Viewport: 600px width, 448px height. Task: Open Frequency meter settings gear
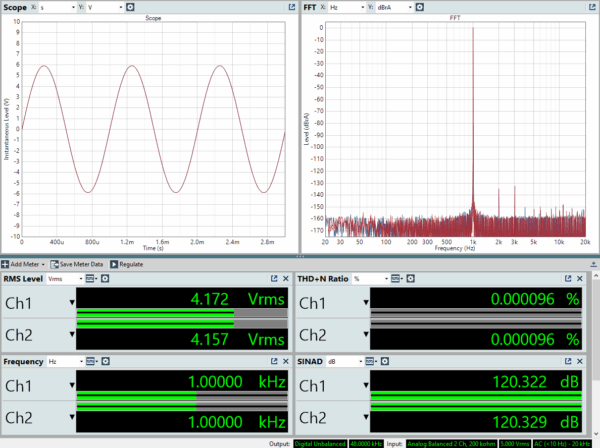pyautogui.click(x=103, y=360)
